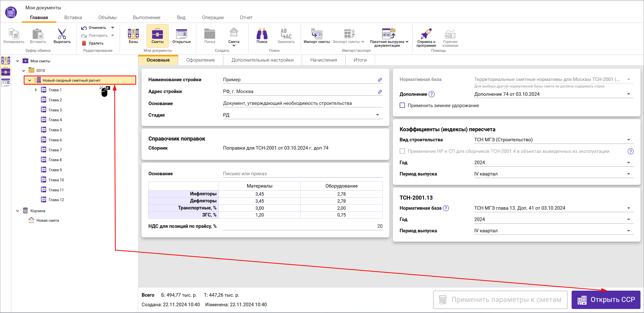Viewport: 644px width, 313px height.
Task: Enable Применить зимнее удорожание checkbox
Action: (x=402, y=106)
